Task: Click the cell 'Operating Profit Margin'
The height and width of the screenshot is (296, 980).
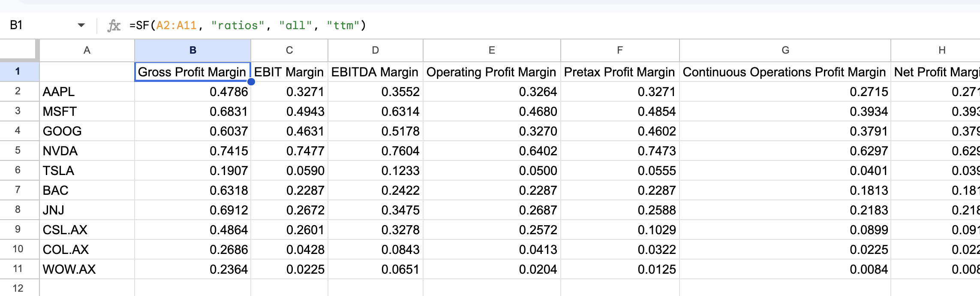Action: pos(492,72)
